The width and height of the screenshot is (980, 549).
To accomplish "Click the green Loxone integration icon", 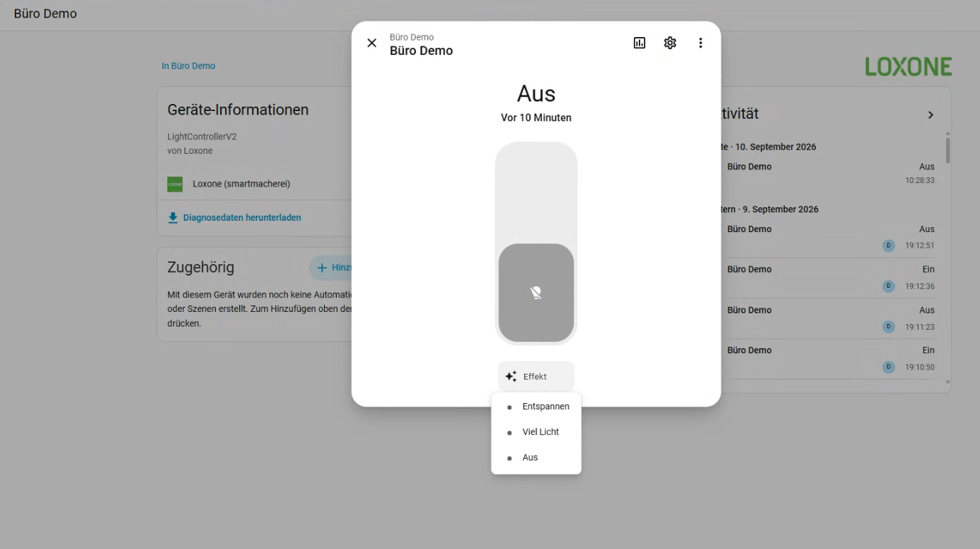I will coord(175,184).
